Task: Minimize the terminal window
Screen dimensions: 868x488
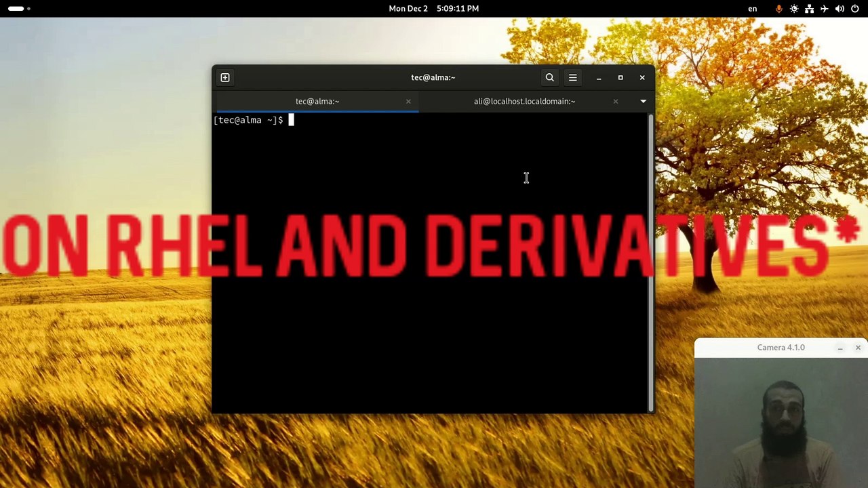Action: tap(599, 77)
